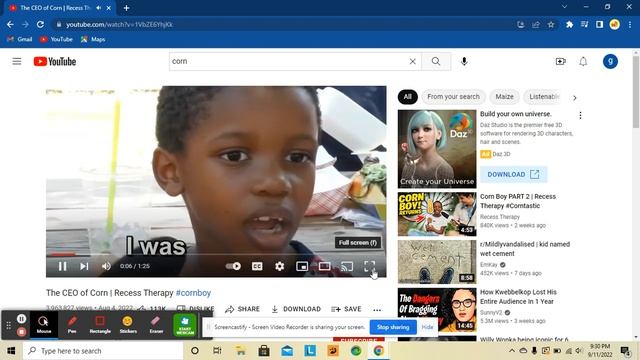The width and height of the screenshot is (640, 360).
Task: Open the kid named wet cement video
Action: [x=437, y=262]
